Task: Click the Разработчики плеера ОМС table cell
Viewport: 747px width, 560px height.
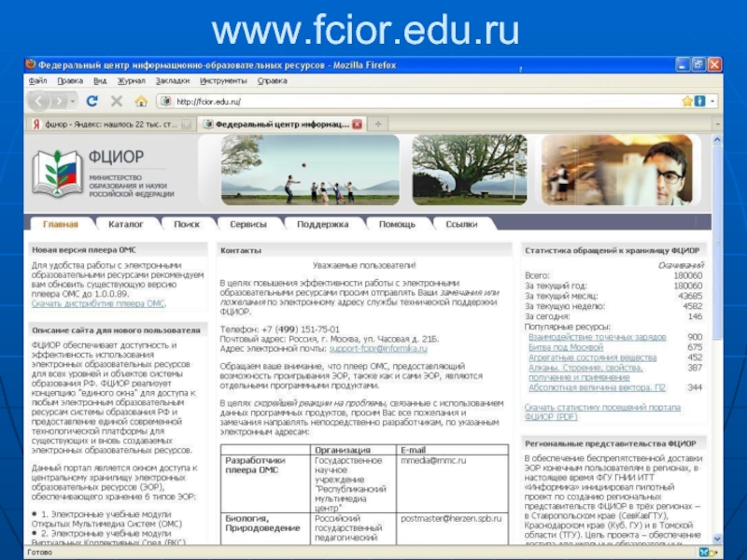Action: pyautogui.click(x=265, y=483)
